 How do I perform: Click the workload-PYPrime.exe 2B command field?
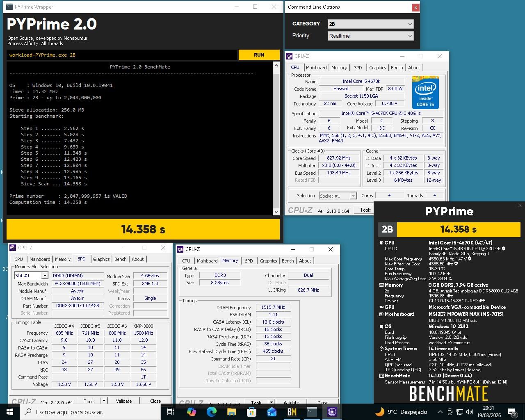[x=122, y=55]
